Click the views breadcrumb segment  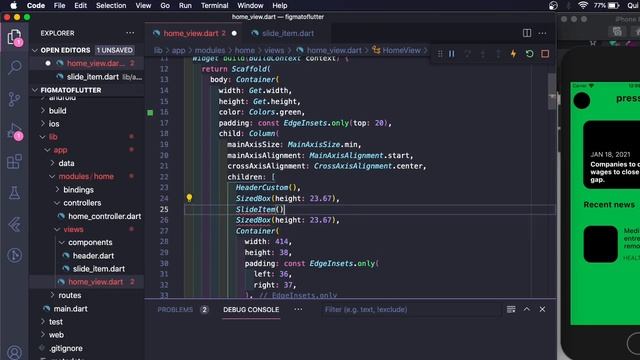pyautogui.click(x=274, y=50)
